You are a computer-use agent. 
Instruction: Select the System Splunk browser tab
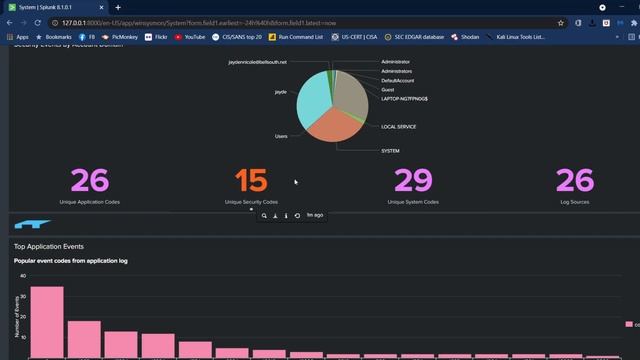pos(56,7)
